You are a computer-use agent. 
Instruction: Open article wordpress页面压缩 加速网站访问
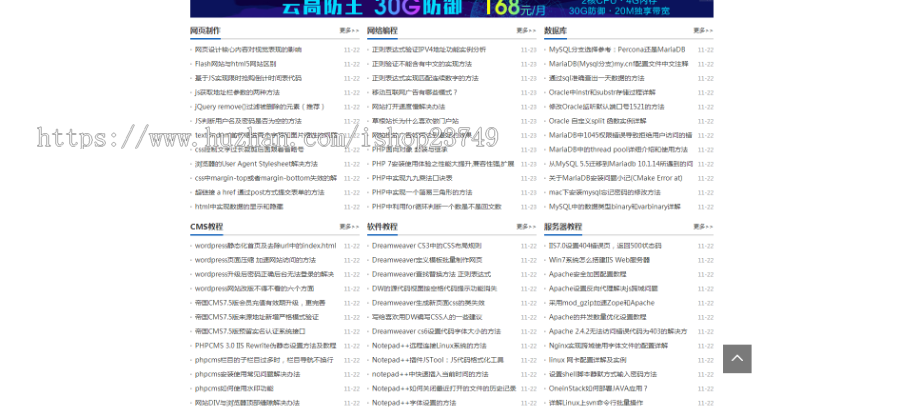point(255,260)
